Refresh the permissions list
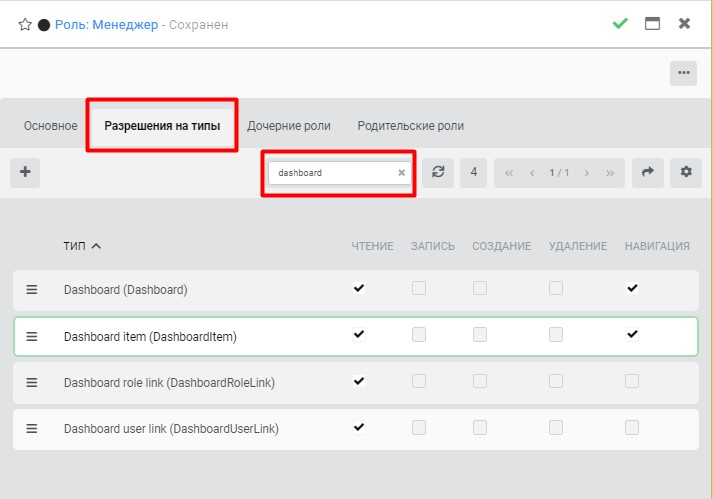Viewport: 713px width, 499px height. 438,172
